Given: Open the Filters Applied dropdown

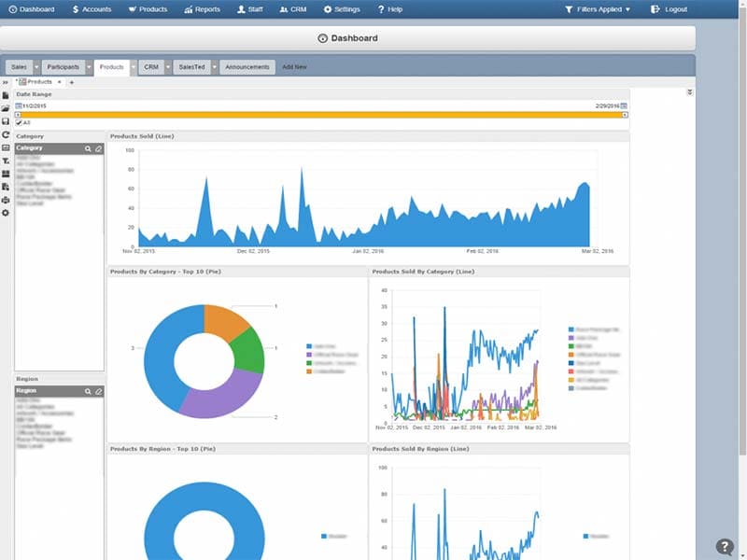Looking at the screenshot, I should tap(598, 9).
